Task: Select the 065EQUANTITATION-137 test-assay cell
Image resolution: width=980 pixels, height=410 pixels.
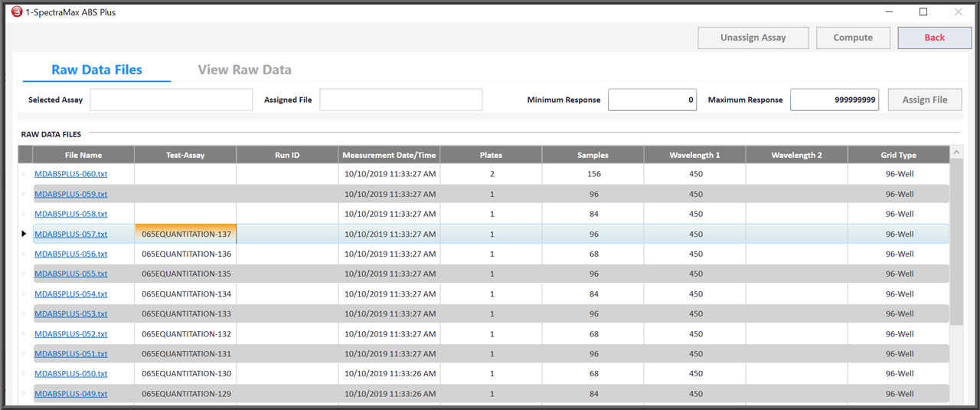Action: pyautogui.click(x=185, y=234)
